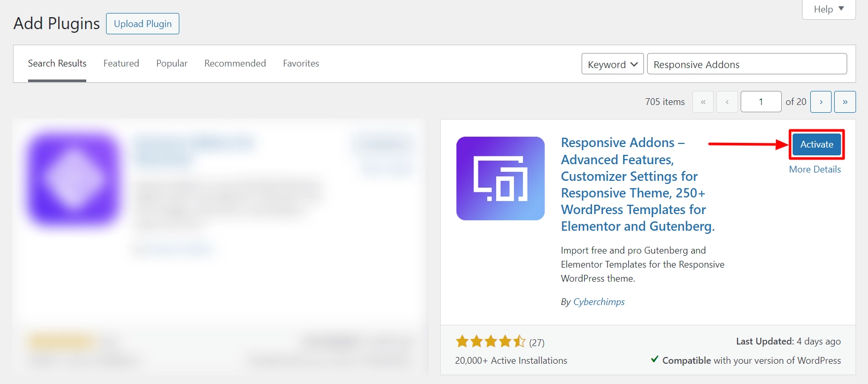The height and width of the screenshot is (384, 868).
Task: Select the Recommended tab
Action: (235, 63)
